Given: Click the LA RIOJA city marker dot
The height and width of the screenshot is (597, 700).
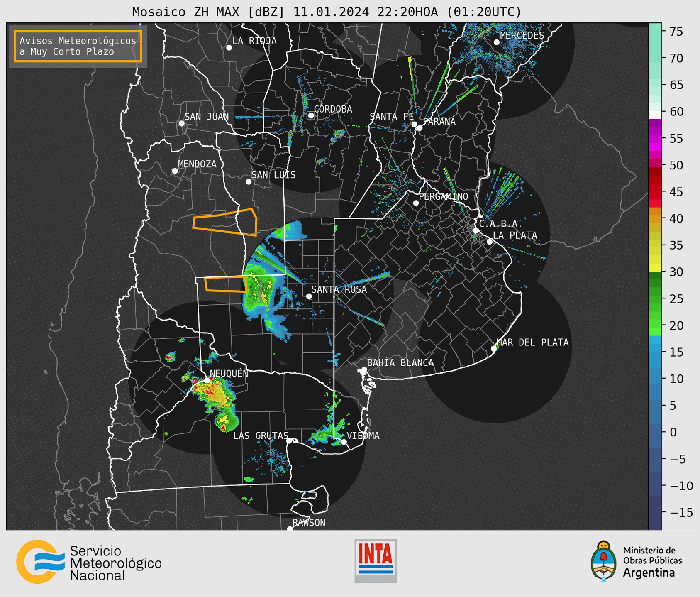Looking at the screenshot, I should click(x=229, y=48).
